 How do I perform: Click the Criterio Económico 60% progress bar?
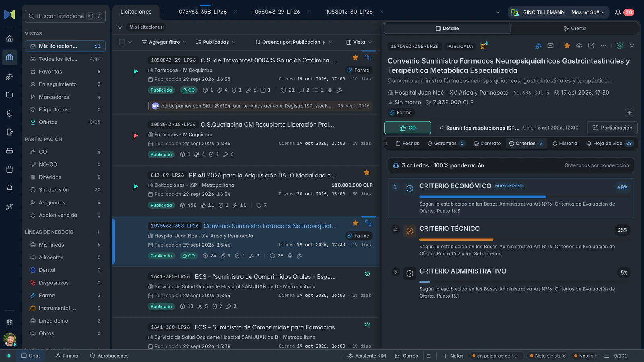[524, 197]
